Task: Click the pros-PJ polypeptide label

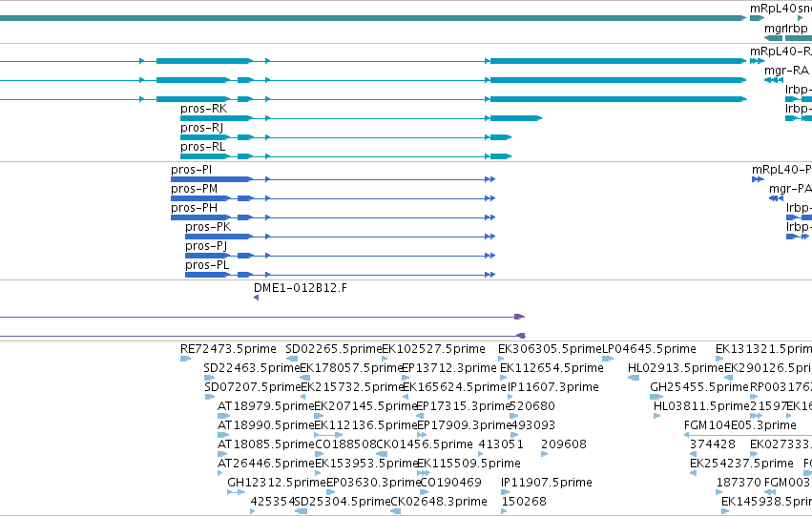Action: tap(206, 246)
